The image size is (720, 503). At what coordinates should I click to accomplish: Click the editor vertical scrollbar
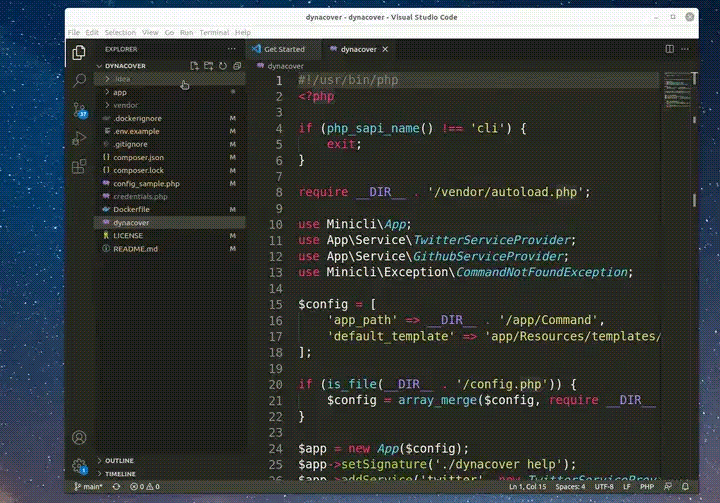coord(694,276)
